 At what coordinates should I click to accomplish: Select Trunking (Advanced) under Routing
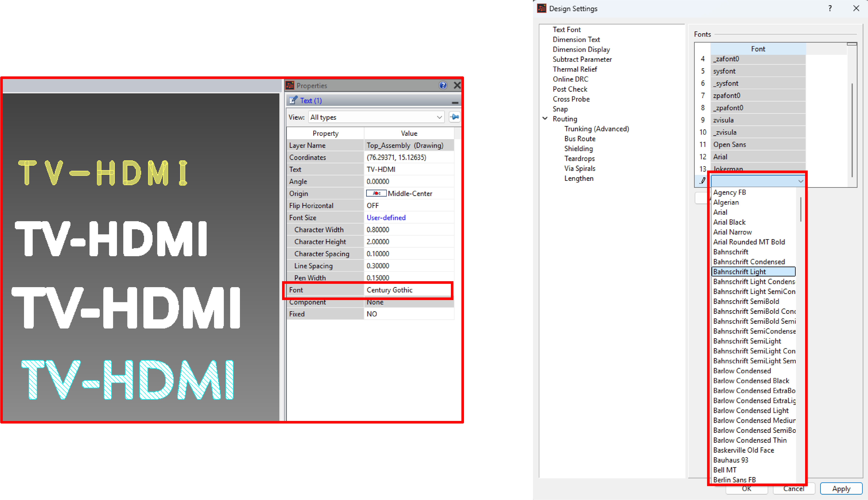(597, 129)
